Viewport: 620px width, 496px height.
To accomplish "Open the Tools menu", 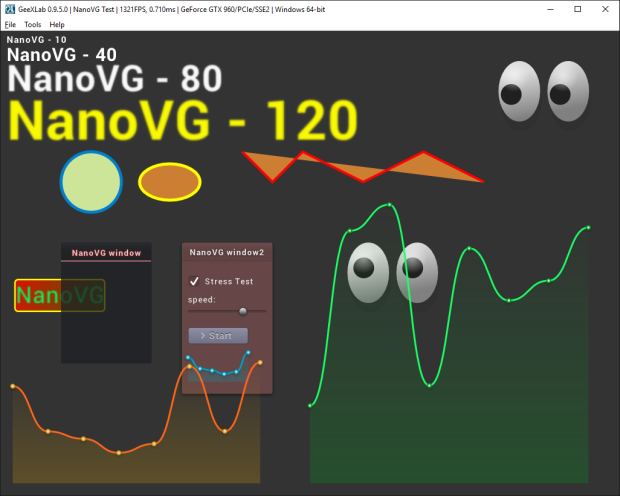I will coord(32,25).
